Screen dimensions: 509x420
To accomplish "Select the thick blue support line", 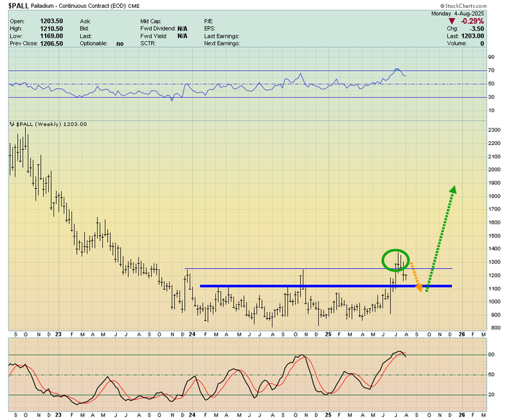I will (325, 286).
